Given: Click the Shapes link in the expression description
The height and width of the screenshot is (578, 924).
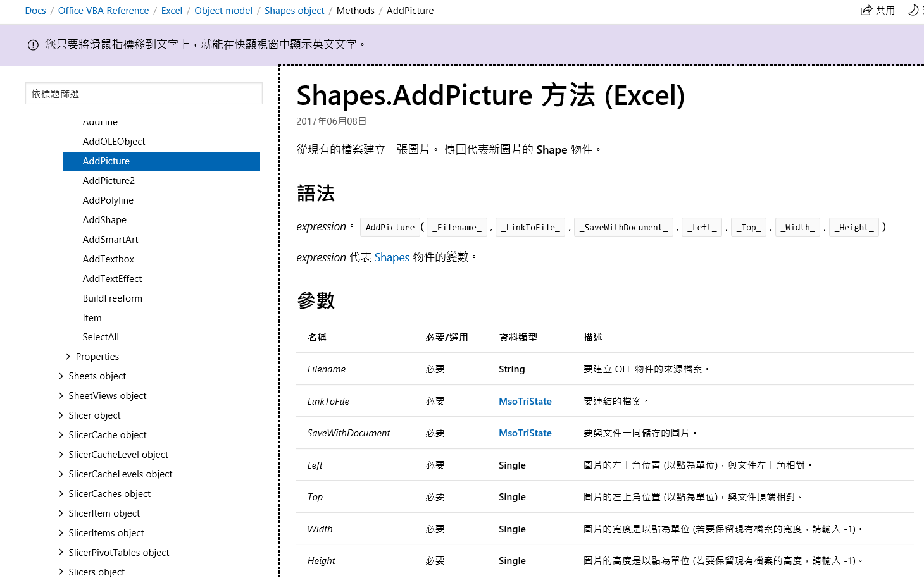Looking at the screenshot, I should (392, 257).
